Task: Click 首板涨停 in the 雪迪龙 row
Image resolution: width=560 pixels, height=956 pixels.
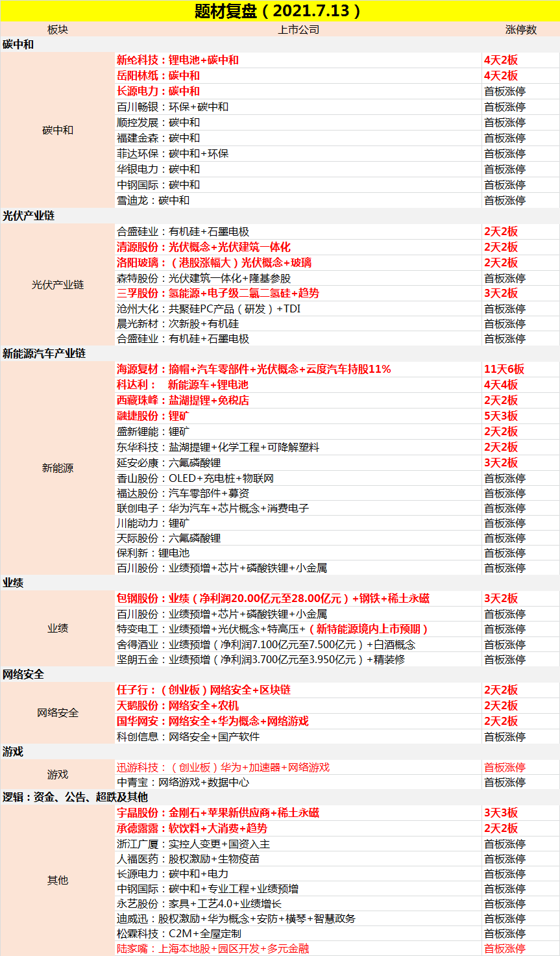Action: tap(505, 201)
